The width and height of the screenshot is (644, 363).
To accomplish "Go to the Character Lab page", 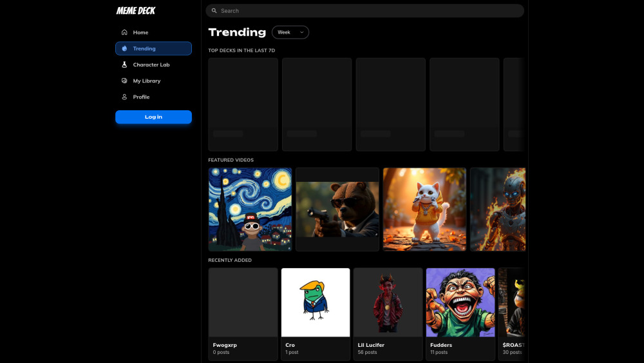I will coord(151,64).
